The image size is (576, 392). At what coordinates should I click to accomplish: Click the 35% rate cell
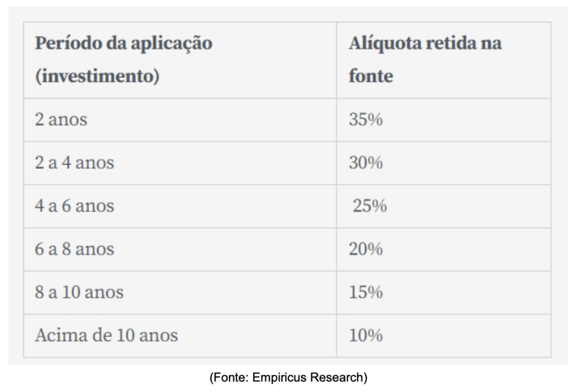pyautogui.click(x=366, y=120)
